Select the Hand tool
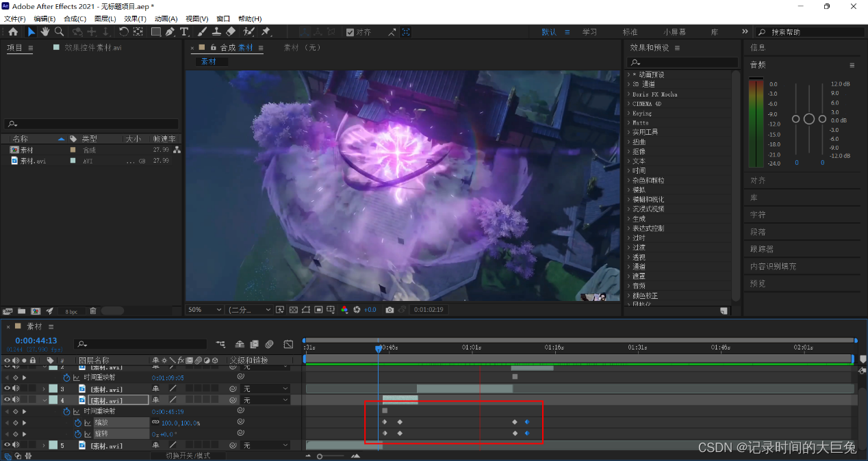 pyautogui.click(x=45, y=31)
